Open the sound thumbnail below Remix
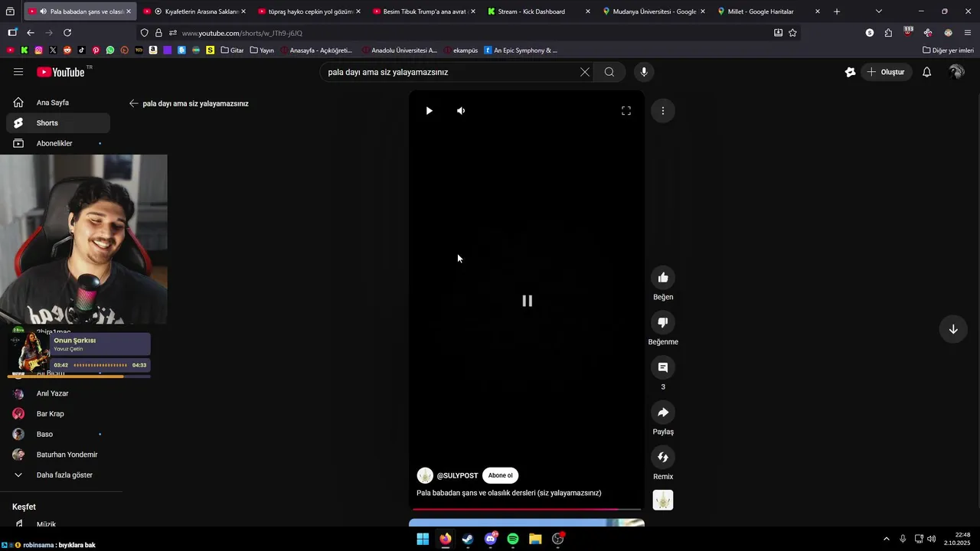 coord(663,500)
